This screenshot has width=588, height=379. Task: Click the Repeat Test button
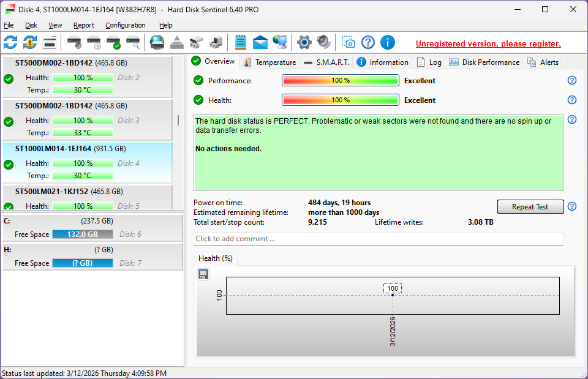(x=530, y=206)
